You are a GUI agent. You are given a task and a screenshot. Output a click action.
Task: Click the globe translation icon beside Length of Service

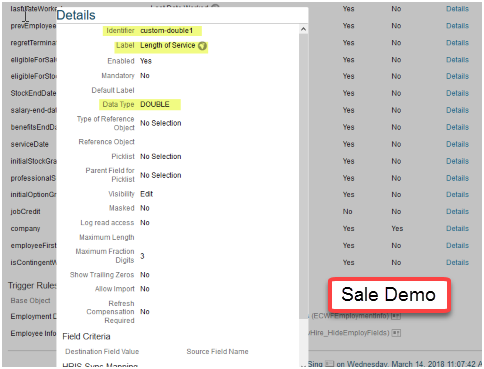(202, 46)
